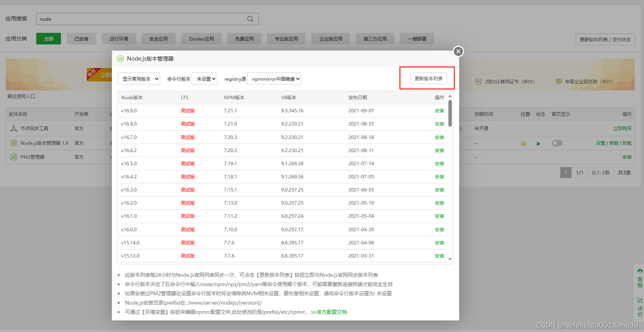Click pagination page 1 button
Viewport: 644px width, 332px height.
point(566,173)
